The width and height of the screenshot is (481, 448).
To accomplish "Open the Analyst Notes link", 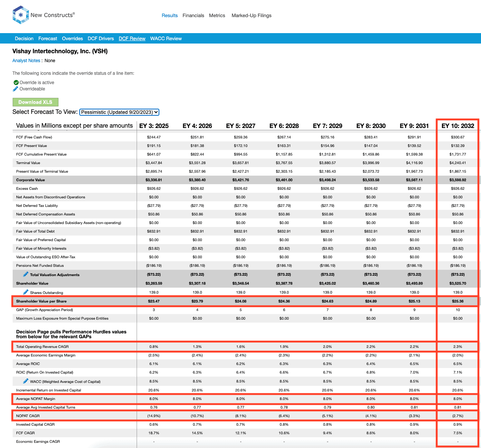I will coord(26,61).
